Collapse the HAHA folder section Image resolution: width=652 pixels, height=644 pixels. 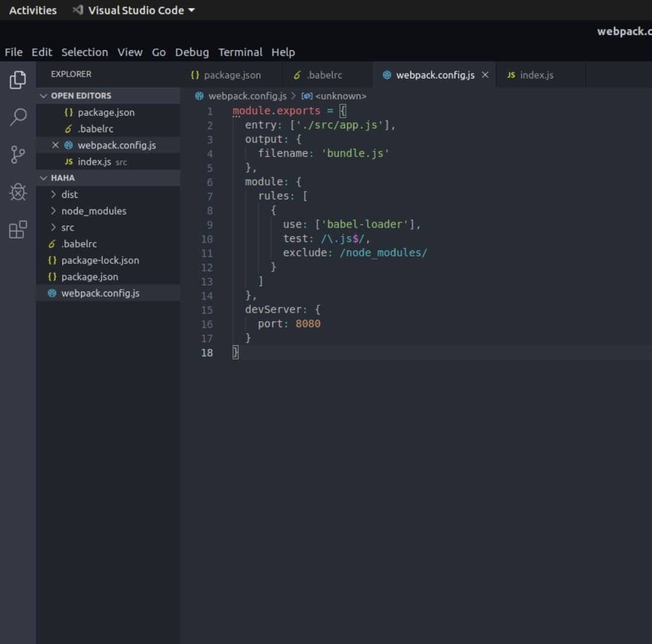(x=43, y=177)
